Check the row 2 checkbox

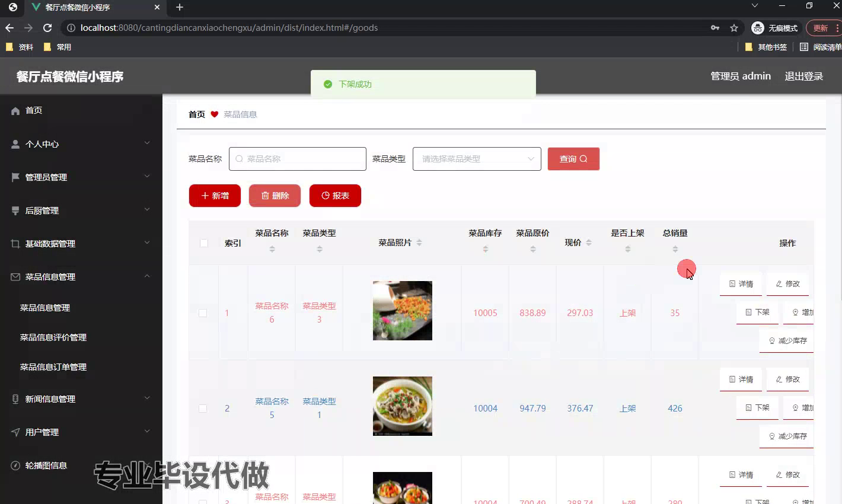[203, 409]
